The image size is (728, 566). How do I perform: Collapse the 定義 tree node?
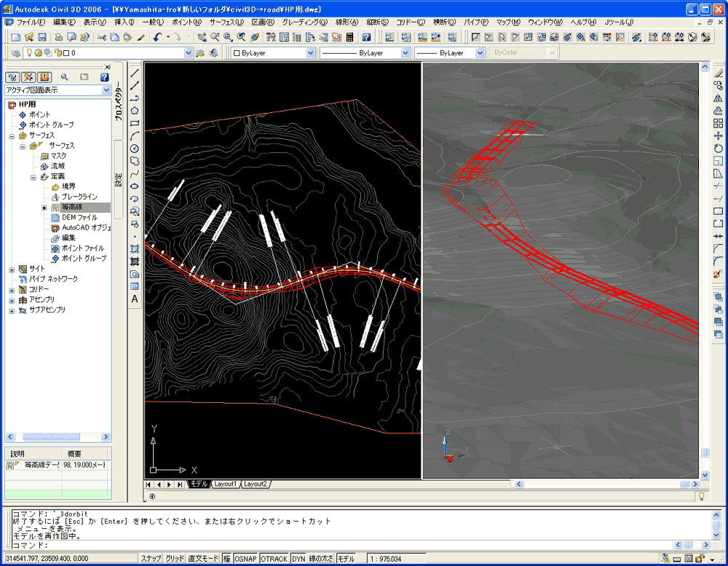[33, 176]
